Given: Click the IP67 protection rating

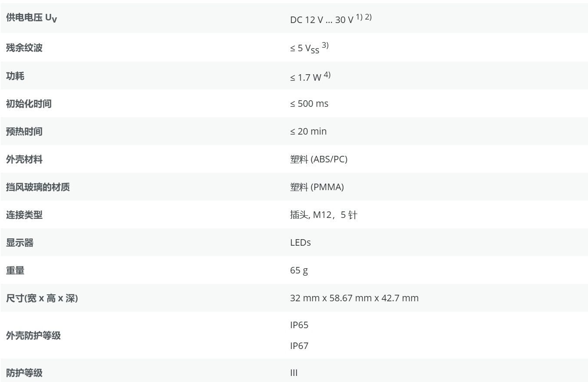Looking at the screenshot, I should tap(299, 346).
